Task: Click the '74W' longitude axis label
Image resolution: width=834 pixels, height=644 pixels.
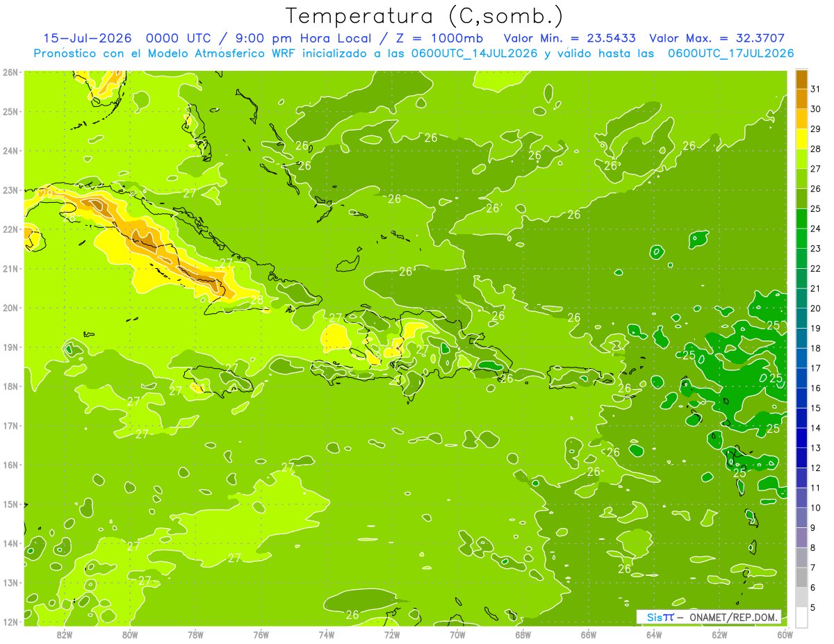Action: 327,634
